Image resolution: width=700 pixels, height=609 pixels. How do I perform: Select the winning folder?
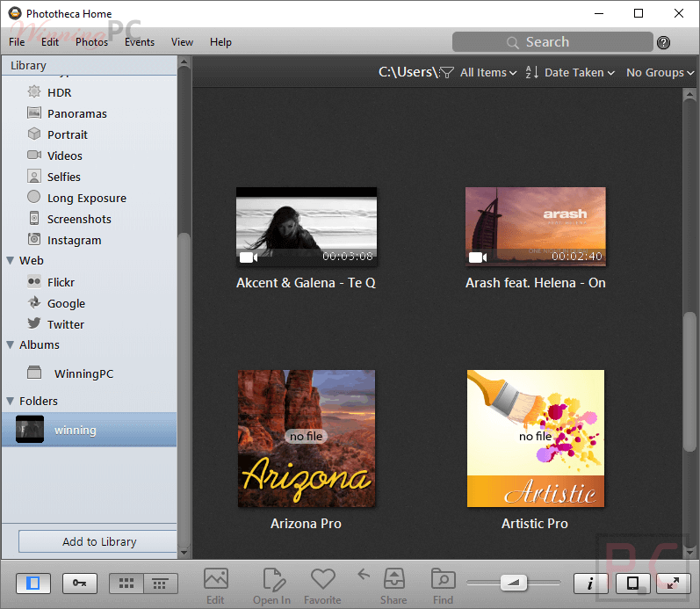(90, 430)
